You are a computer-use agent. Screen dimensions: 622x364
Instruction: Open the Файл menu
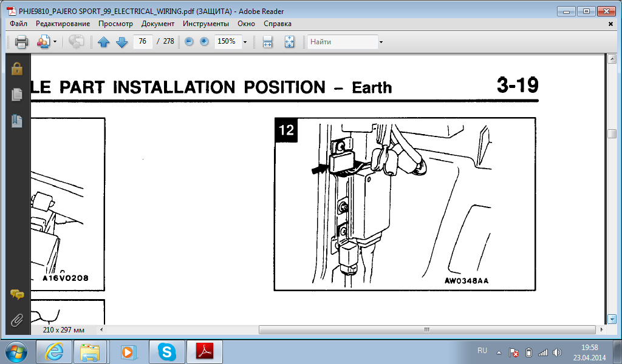(18, 24)
